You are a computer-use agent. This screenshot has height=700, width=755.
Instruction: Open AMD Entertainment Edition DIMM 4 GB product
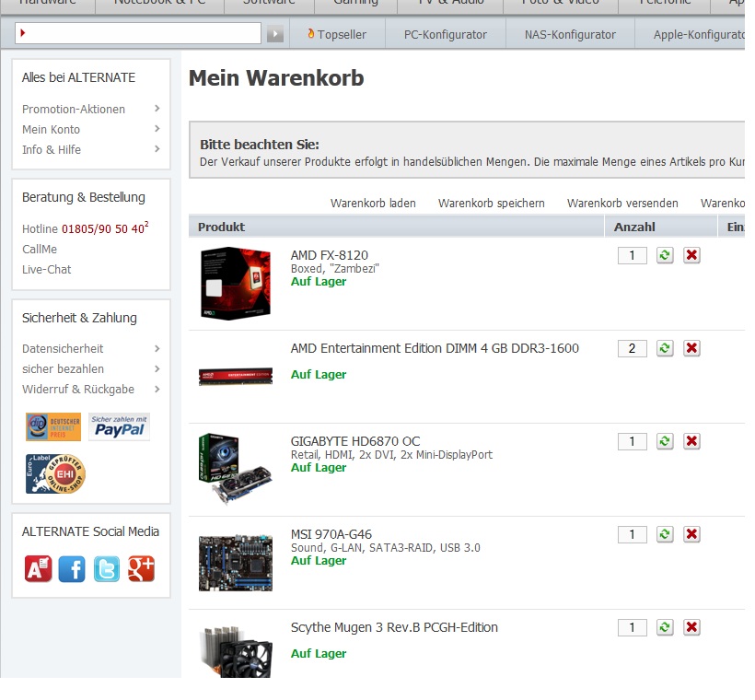click(x=435, y=348)
